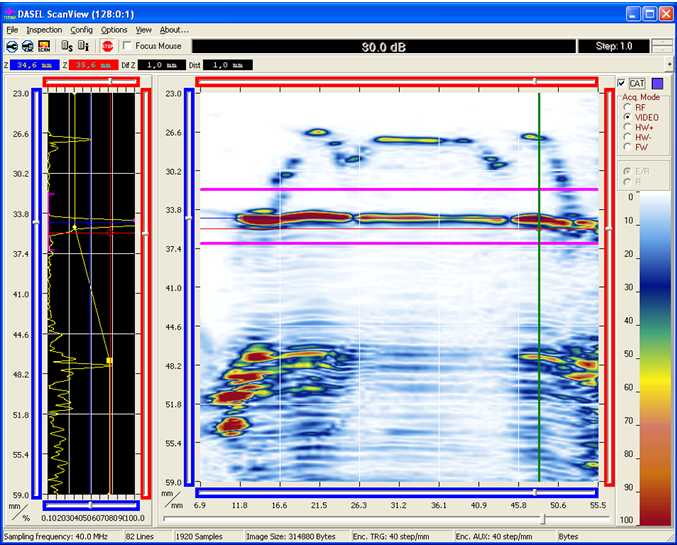Click the orange SCAN image toolbar icon

45,46
